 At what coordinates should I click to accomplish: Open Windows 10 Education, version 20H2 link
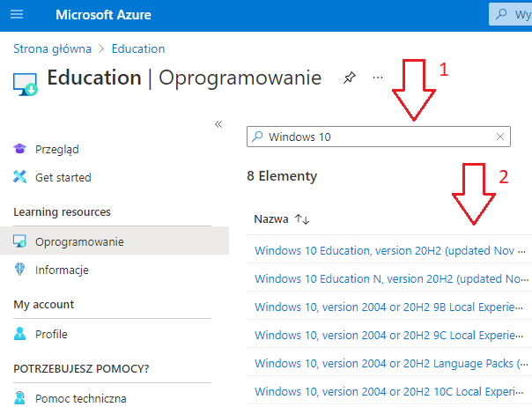point(384,250)
